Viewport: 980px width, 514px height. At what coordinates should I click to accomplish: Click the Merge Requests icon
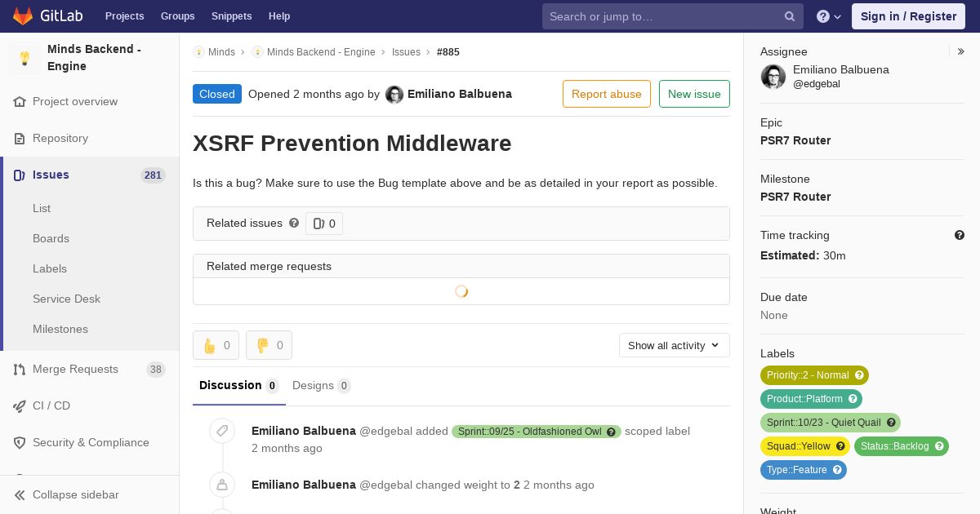[x=20, y=370]
